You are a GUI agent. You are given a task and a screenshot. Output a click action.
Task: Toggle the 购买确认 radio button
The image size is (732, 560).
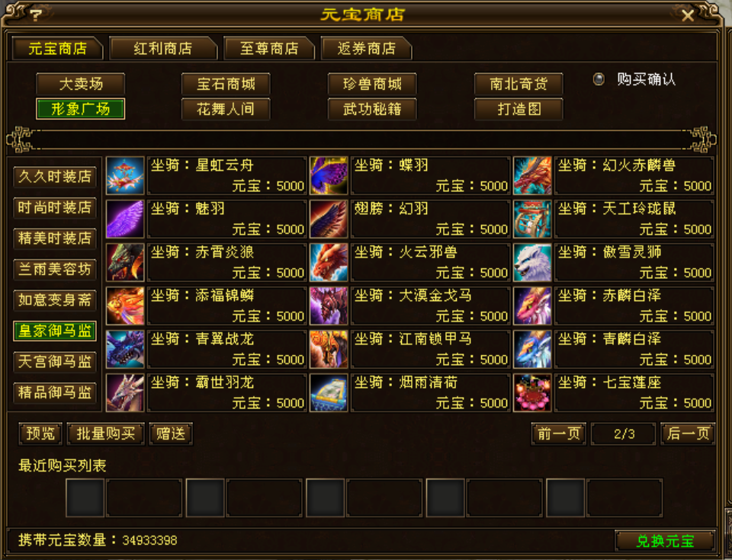pos(599,79)
